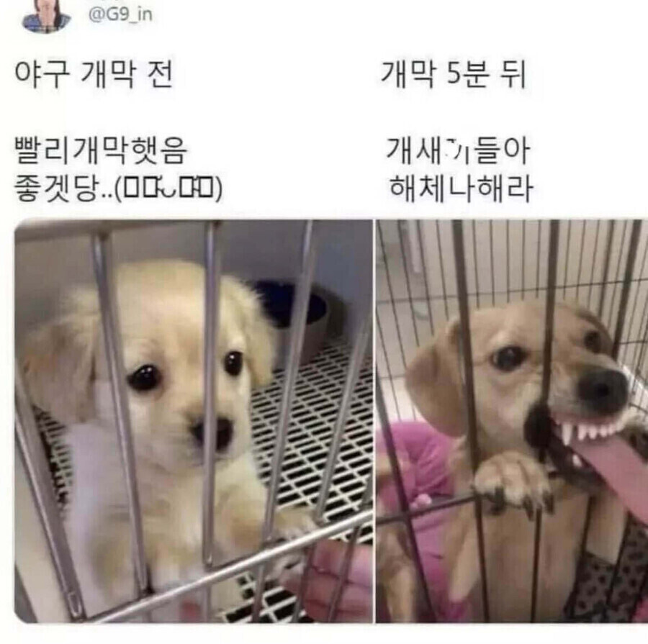
Task: Open the profile avatar picture
Action: 46,16
